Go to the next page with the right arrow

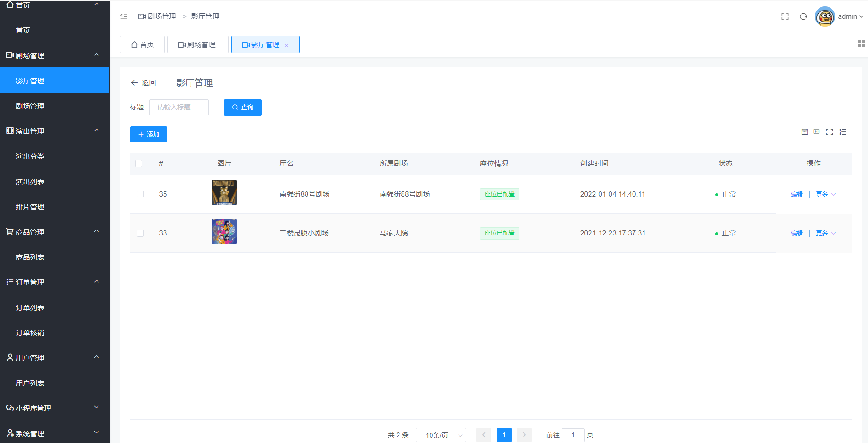524,435
